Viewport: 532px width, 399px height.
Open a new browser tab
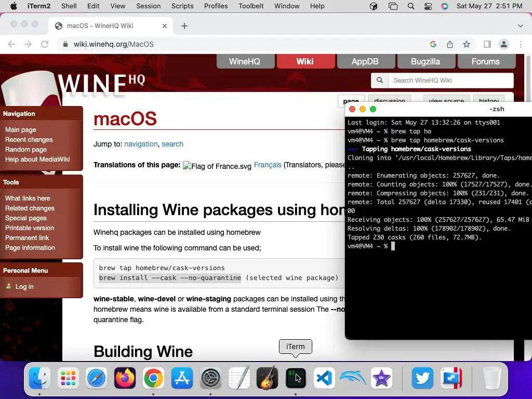coord(184,26)
